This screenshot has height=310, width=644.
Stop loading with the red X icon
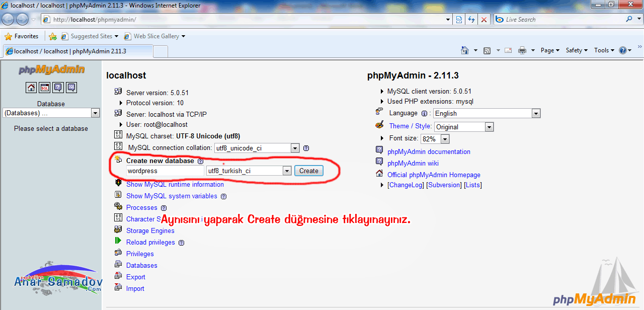click(484, 19)
